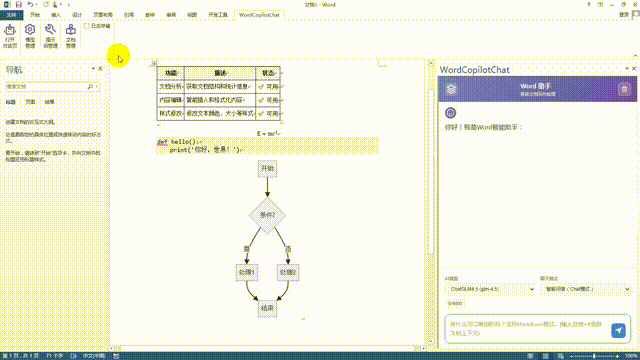Click the touch mode icon in quick access
This screenshot has width=640, height=360.
tap(55, 4)
